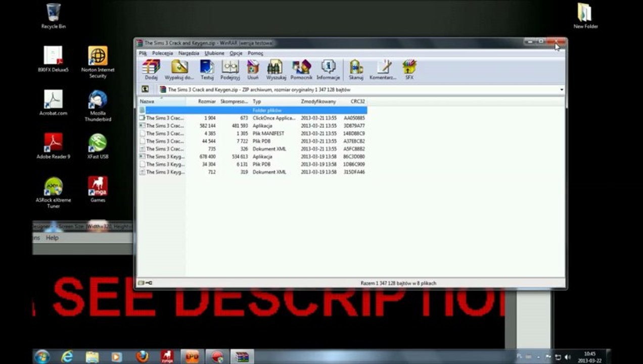The height and width of the screenshot is (364, 643).
Task: Sort by the Rozmiar column header
Action: [201, 102]
